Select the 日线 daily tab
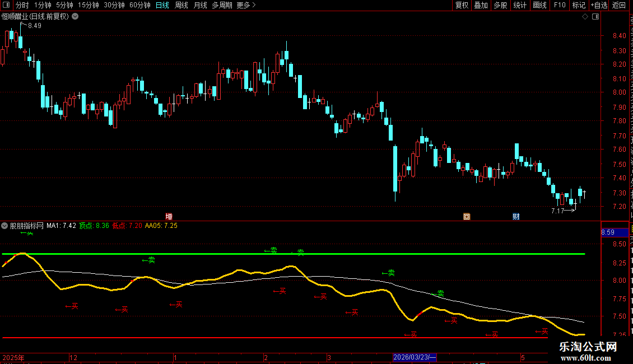The height and width of the screenshot is (364, 633). tap(162, 5)
